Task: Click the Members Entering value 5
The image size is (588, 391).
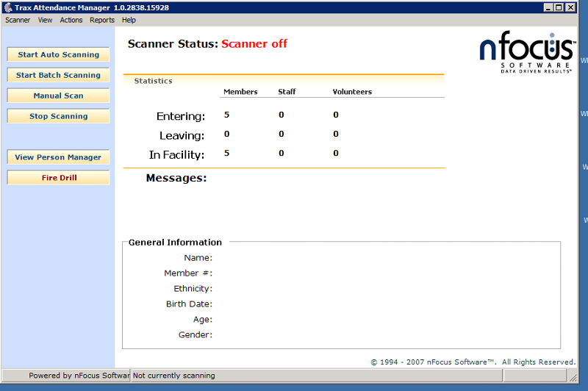Action: click(x=226, y=115)
